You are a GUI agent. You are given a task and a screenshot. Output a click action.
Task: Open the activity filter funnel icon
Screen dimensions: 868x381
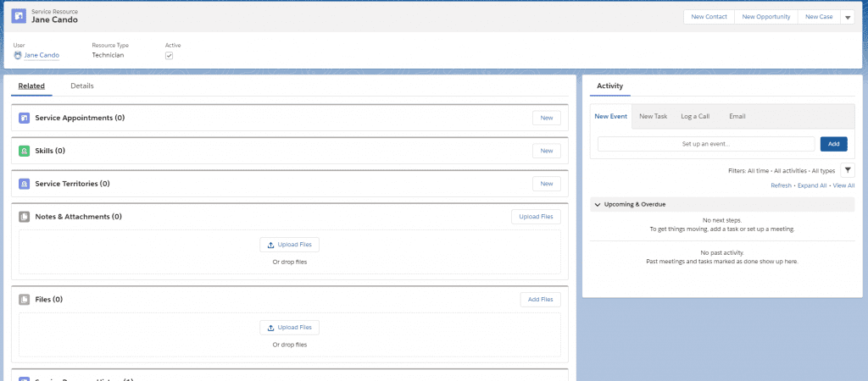847,170
